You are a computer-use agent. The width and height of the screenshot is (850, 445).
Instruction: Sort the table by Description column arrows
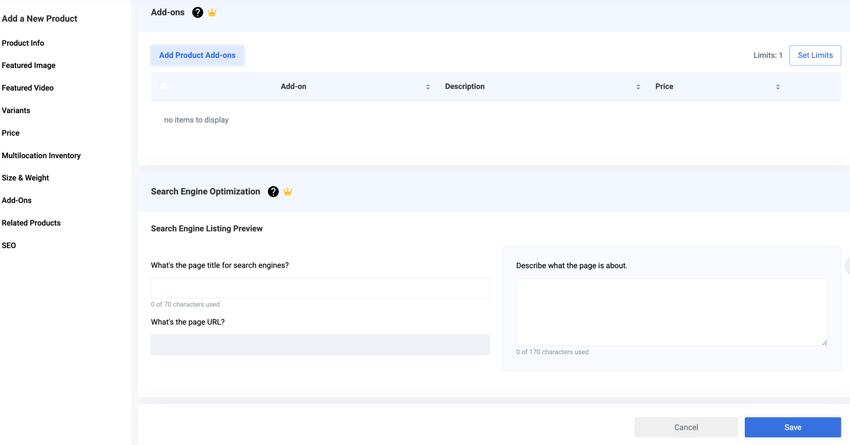[x=638, y=87]
